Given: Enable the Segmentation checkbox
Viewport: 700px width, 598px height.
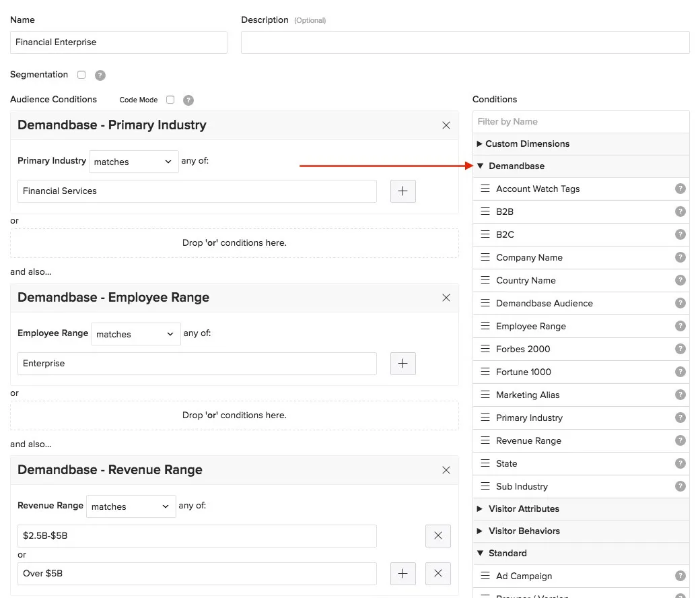Looking at the screenshot, I should coord(81,75).
